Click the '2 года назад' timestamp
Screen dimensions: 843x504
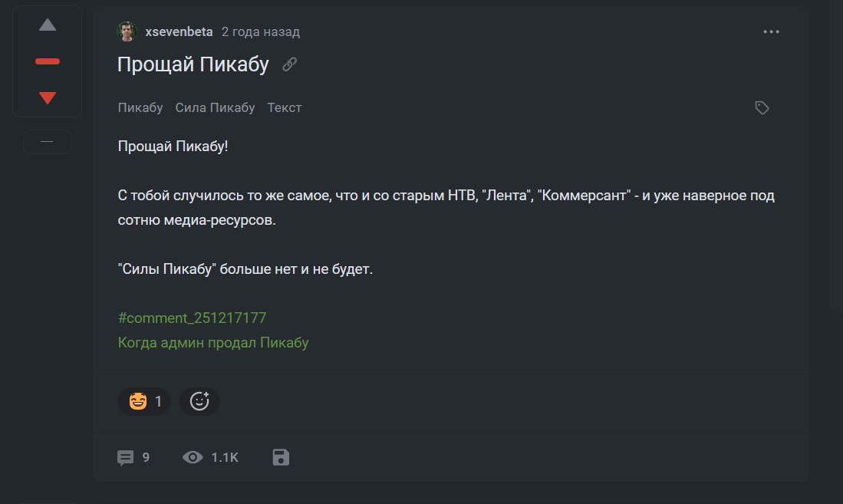tap(260, 31)
